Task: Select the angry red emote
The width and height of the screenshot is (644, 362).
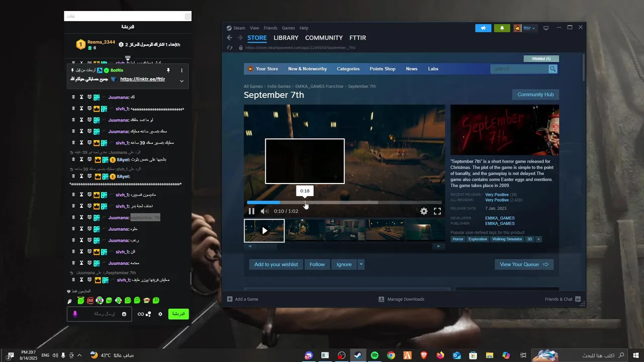Action: click(91, 301)
